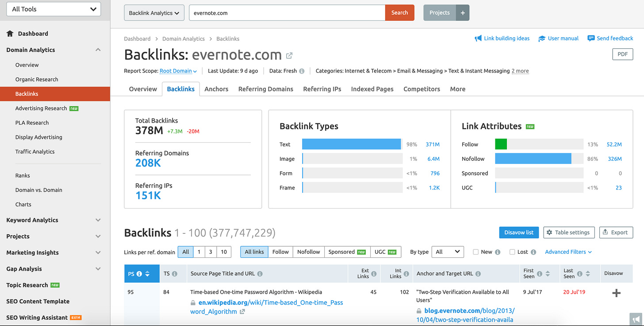Switch to the Referring Domains tab
This screenshot has height=326, width=644.
pyautogui.click(x=266, y=89)
